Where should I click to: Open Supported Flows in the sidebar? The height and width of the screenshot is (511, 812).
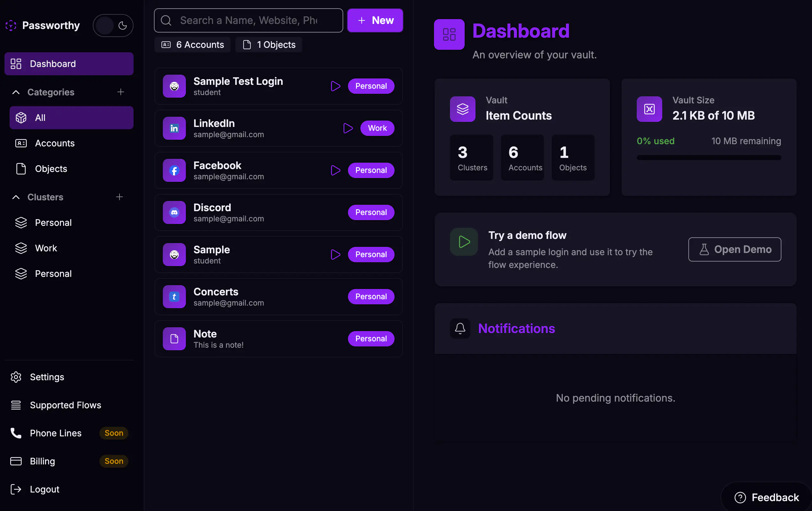click(x=69, y=405)
